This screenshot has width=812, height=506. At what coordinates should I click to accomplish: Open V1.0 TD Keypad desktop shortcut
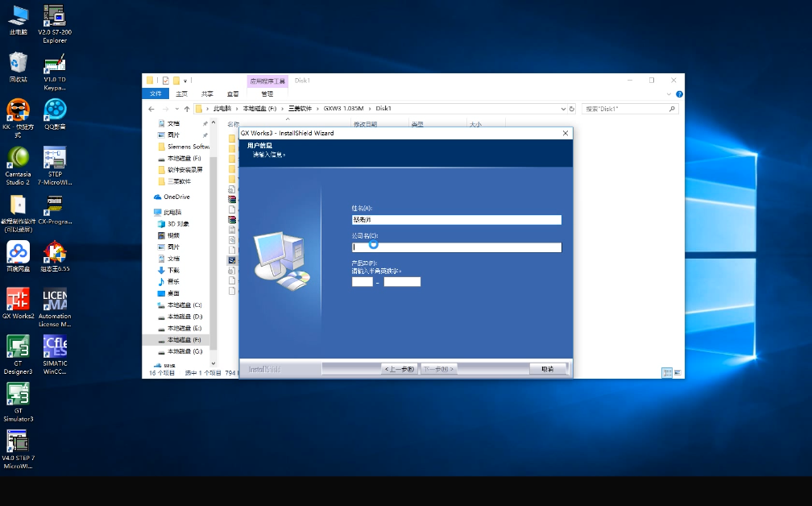pos(55,72)
